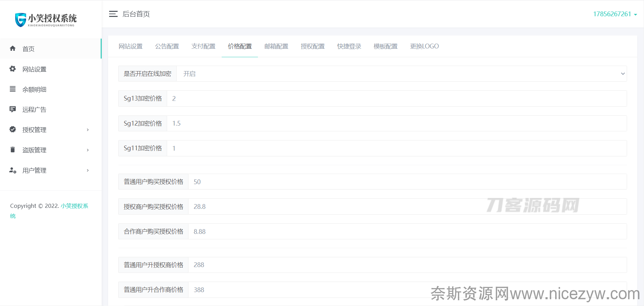Click the list icon for 余额明细

pyautogui.click(x=13, y=89)
